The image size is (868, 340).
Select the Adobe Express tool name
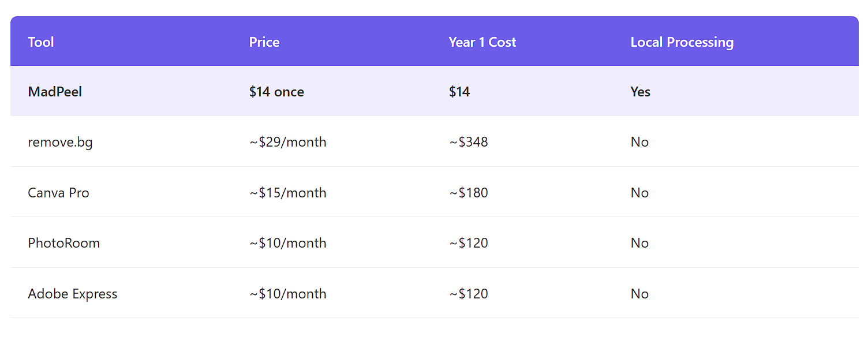72,294
